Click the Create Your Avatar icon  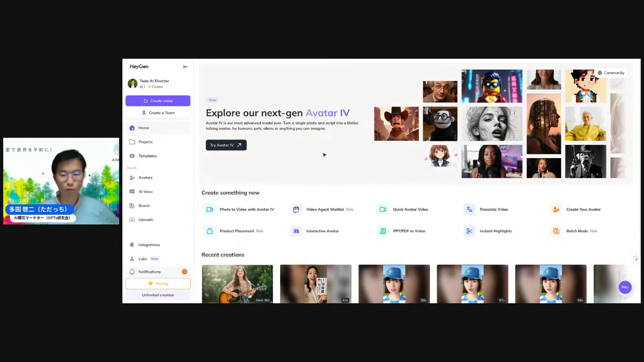(x=556, y=209)
